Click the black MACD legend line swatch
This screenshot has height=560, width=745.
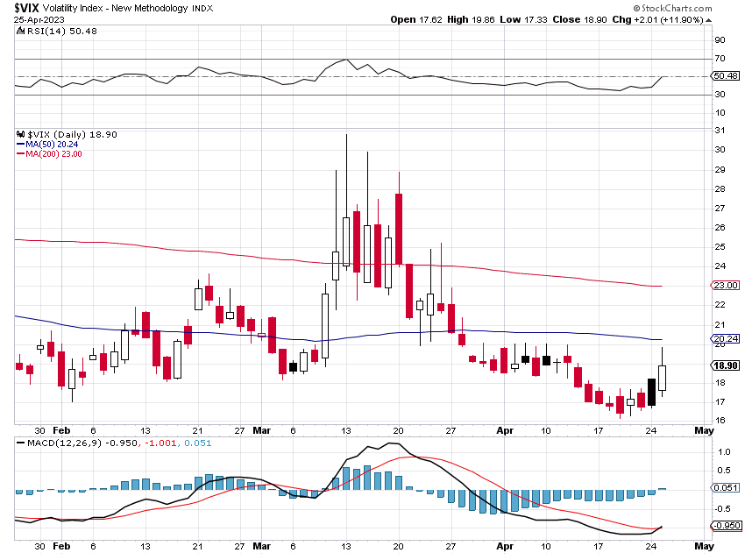20,443
